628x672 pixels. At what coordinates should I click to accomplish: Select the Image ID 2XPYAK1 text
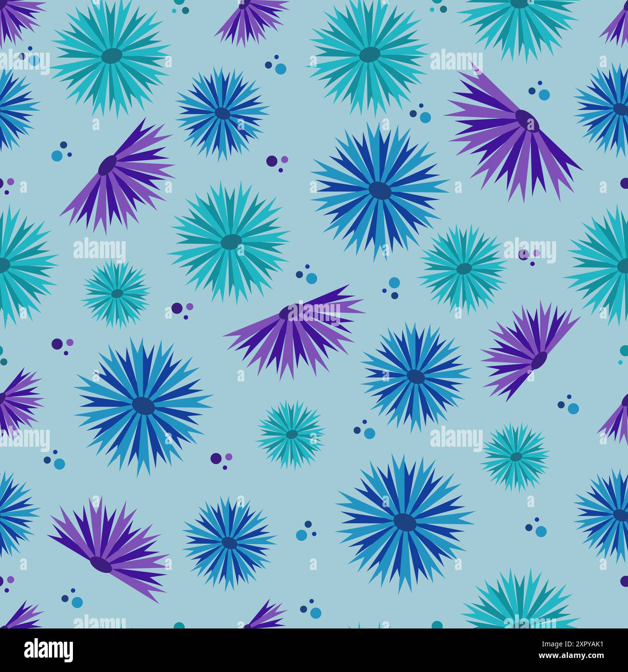pos(572,644)
